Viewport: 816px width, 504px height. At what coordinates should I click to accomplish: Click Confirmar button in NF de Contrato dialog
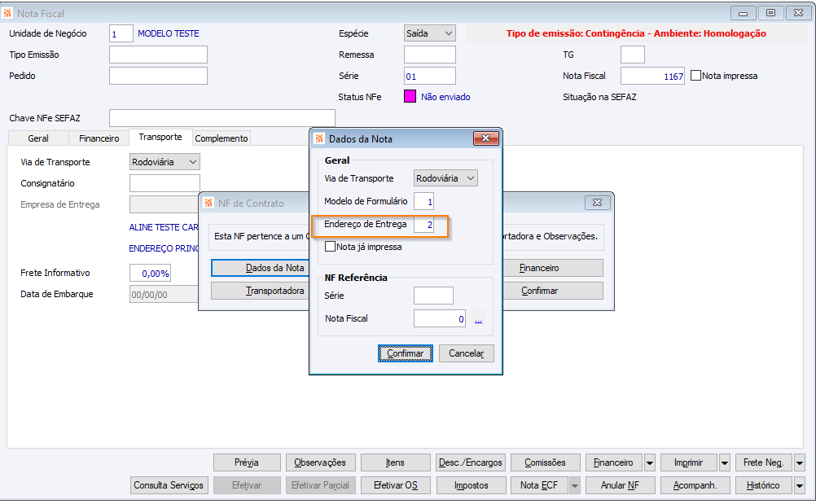pyautogui.click(x=553, y=291)
